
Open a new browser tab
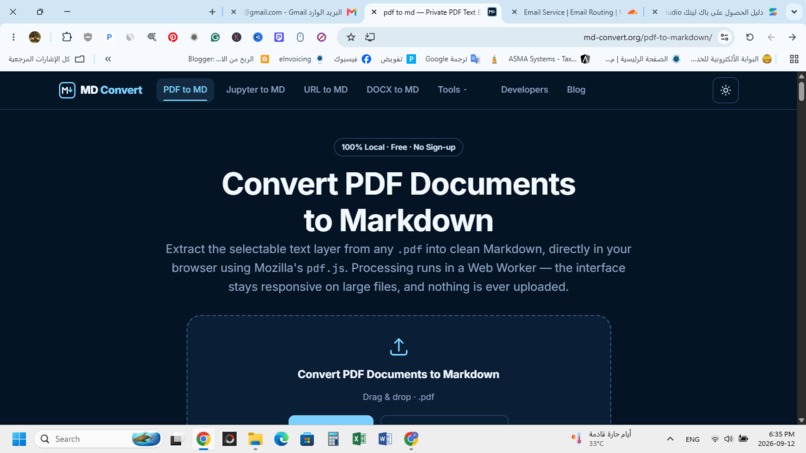tap(212, 12)
